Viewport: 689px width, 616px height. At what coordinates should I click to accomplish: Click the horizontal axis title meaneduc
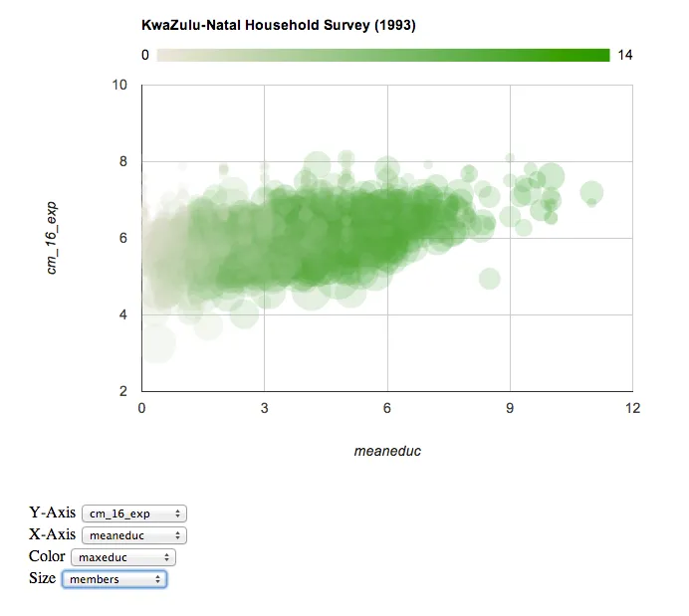(387, 451)
